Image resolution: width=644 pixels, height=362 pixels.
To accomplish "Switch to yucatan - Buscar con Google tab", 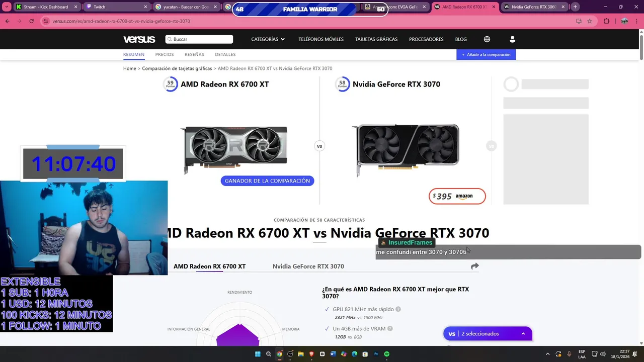I will click(187, 7).
